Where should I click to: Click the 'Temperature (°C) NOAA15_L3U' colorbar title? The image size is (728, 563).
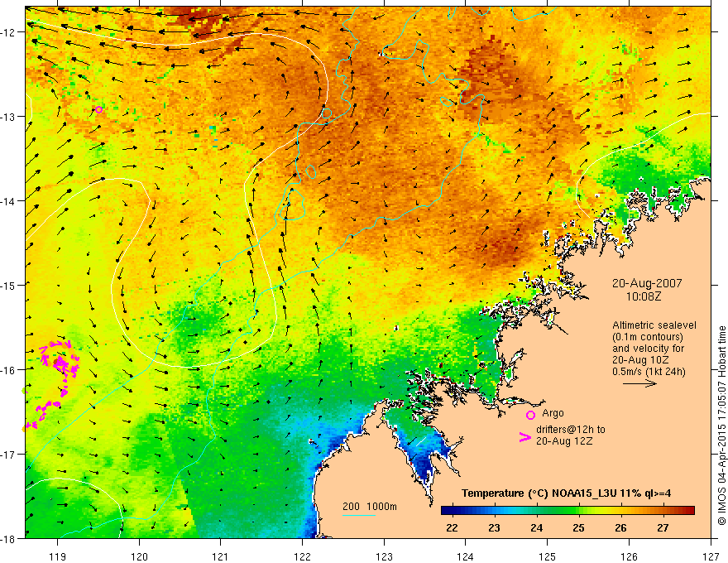point(539,493)
